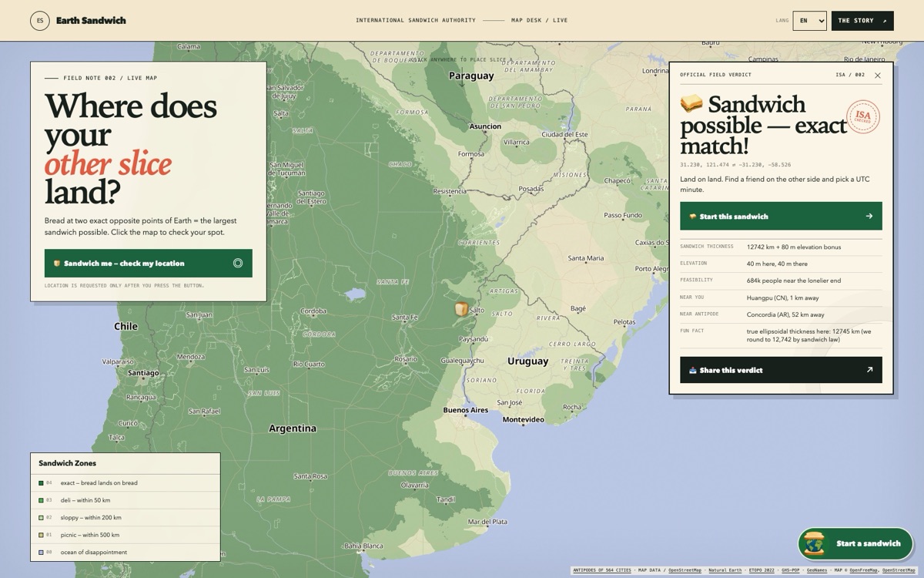Open the GHS-POP attribution link
This screenshot has width=924, height=578.
pyautogui.click(x=791, y=570)
